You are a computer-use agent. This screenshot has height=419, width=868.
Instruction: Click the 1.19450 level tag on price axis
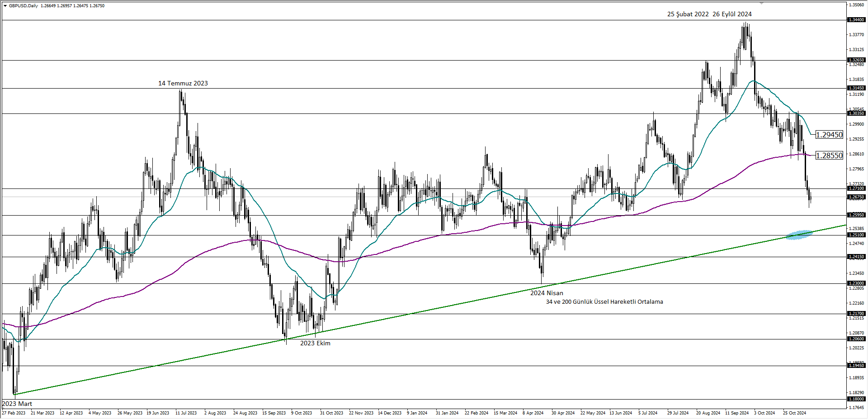(856, 366)
